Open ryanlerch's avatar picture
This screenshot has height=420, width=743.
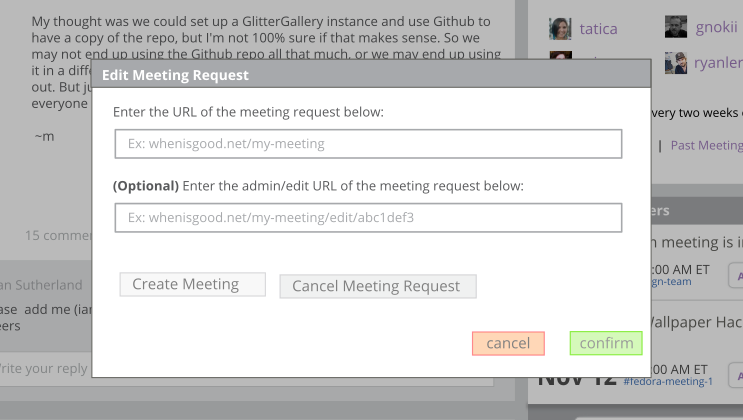coord(676,63)
